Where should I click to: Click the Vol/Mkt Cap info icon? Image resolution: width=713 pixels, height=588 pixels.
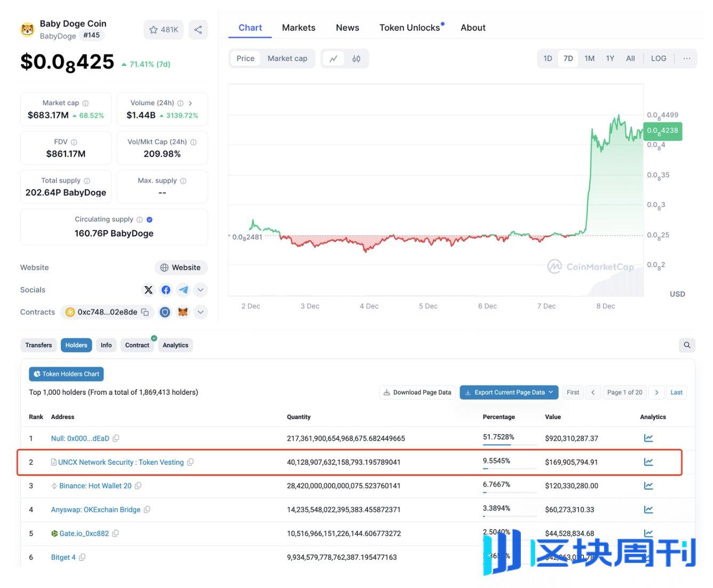194,142
